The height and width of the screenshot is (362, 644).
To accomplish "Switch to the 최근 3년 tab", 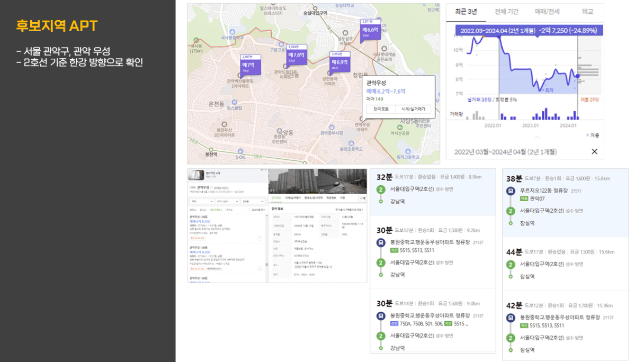I will tap(466, 12).
